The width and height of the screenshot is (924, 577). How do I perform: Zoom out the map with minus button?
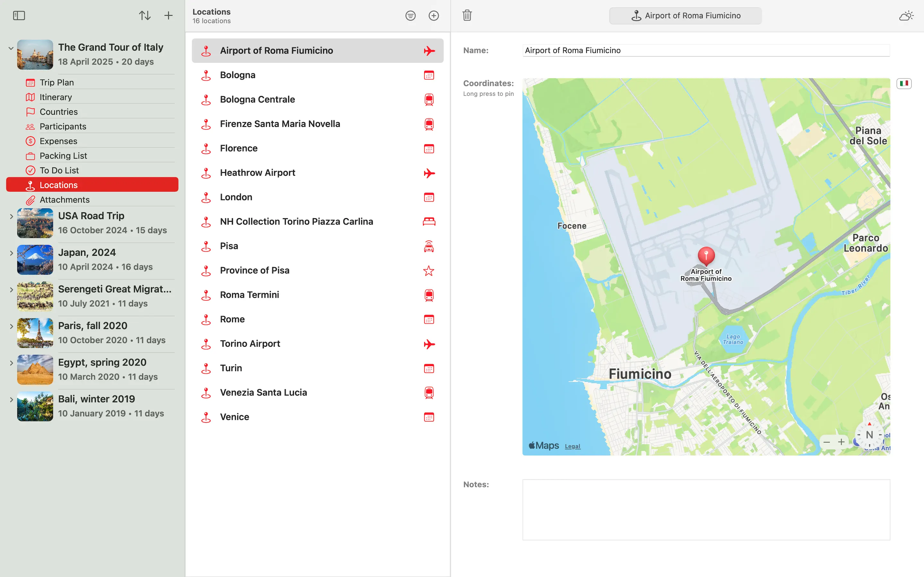[x=827, y=442]
